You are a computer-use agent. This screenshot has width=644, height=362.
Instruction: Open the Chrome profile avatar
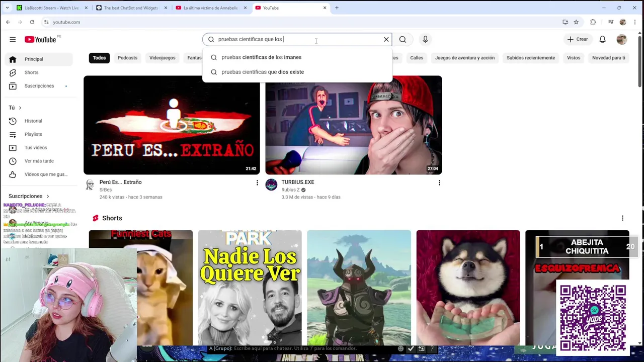point(623,22)
